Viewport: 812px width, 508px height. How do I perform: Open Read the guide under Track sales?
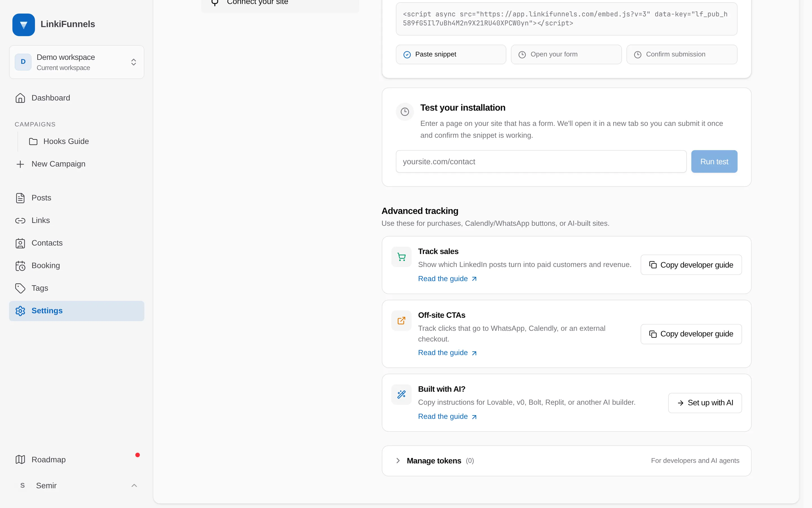[x=447, y=279]
